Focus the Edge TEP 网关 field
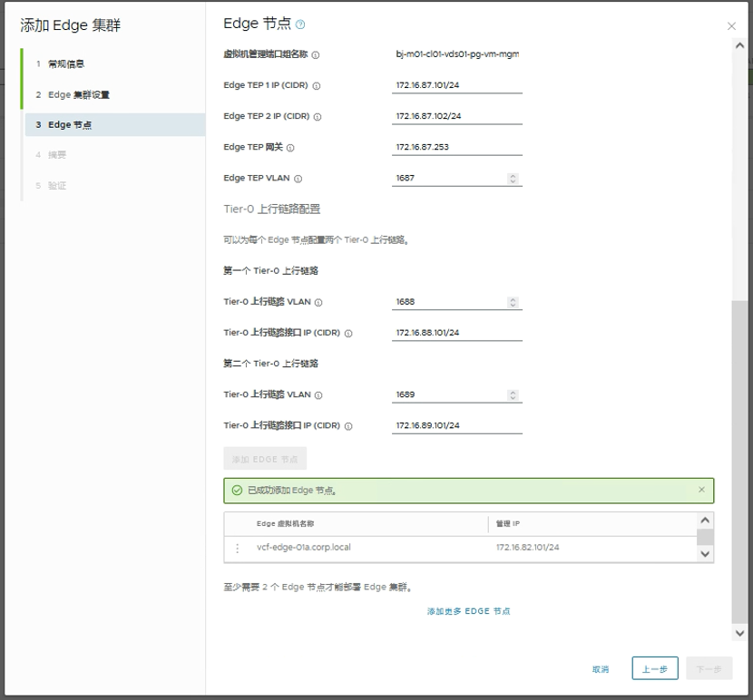 click(457, 148)
